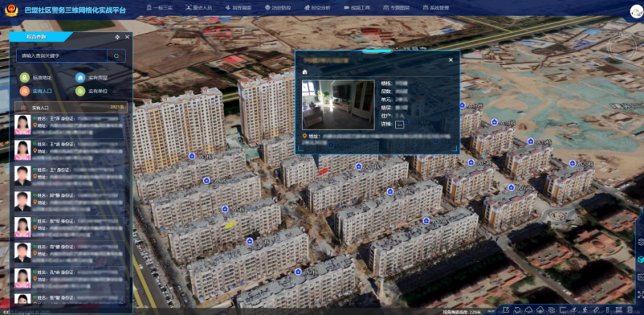Close the house info popup

(x=451, y=60)
